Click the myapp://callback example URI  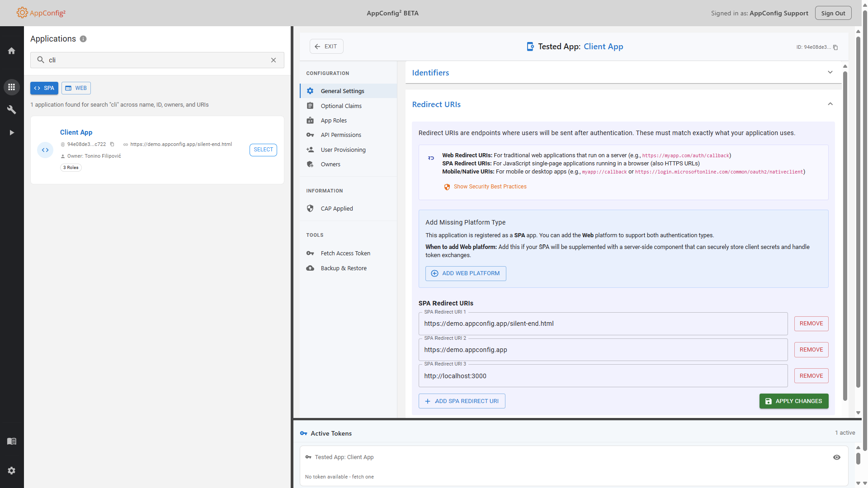pos(604,172)
